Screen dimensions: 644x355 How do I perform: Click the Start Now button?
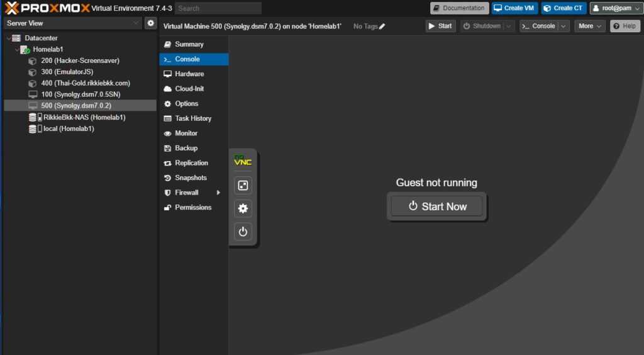pos(436,206)
